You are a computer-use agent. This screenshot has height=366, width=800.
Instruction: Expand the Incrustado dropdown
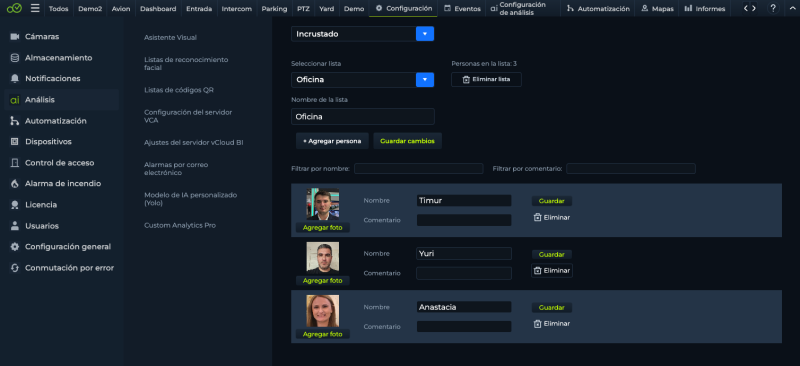[425, 34]
